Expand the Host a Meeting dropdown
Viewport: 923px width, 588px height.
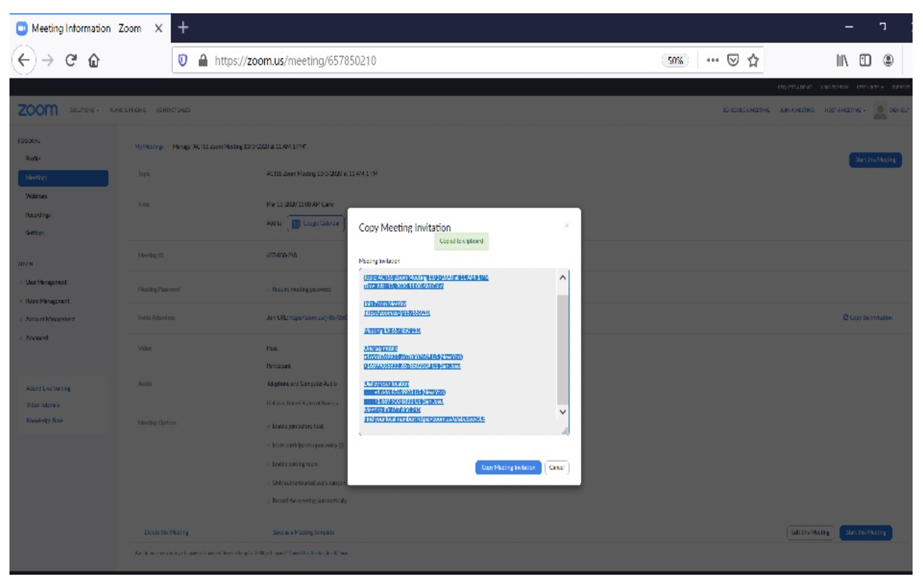(845, 110)
